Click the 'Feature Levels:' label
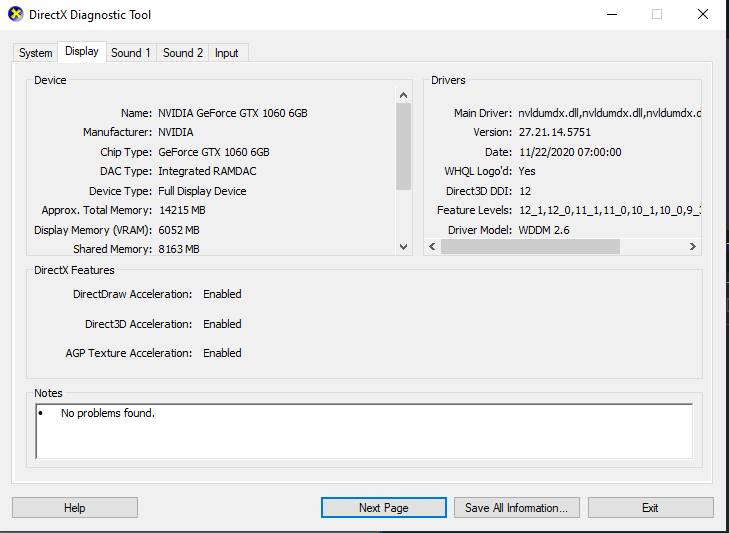This screenshot has height=533, width=729. tap(474, 210)
